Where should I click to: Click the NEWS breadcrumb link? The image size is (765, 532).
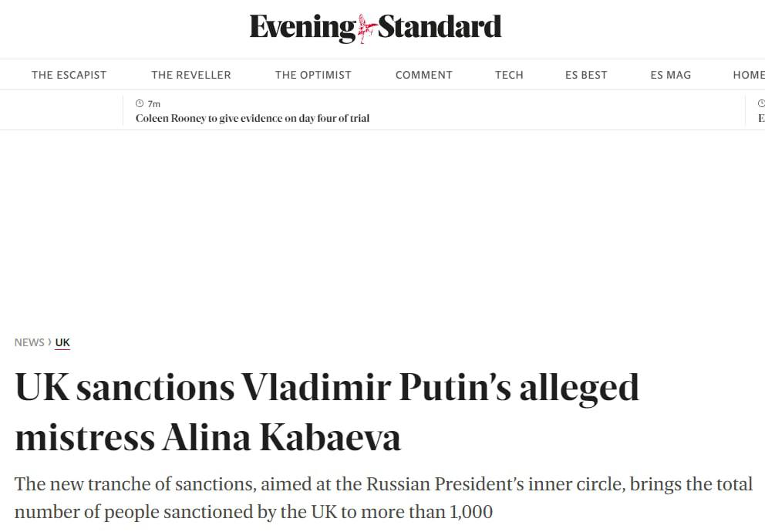29,342
